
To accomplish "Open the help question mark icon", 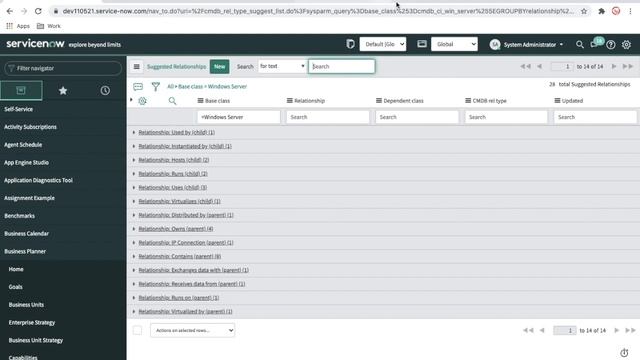I will tap(611, 45).
